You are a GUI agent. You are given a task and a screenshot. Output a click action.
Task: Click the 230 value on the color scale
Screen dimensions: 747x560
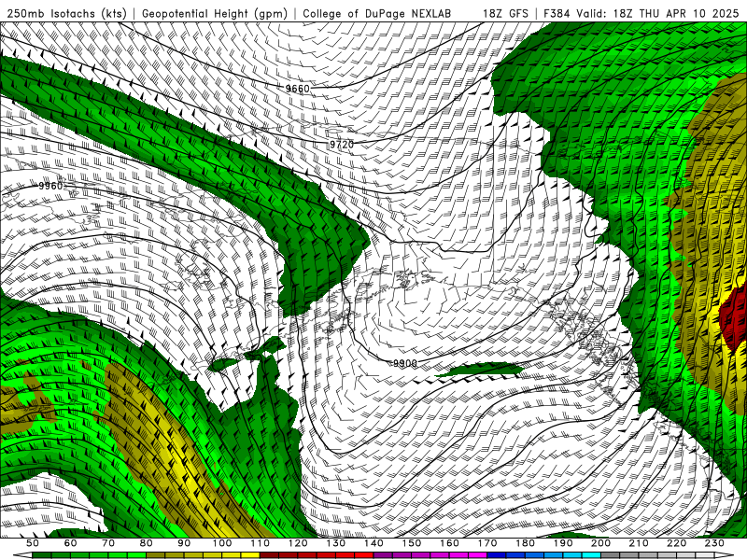click(714, 543)
